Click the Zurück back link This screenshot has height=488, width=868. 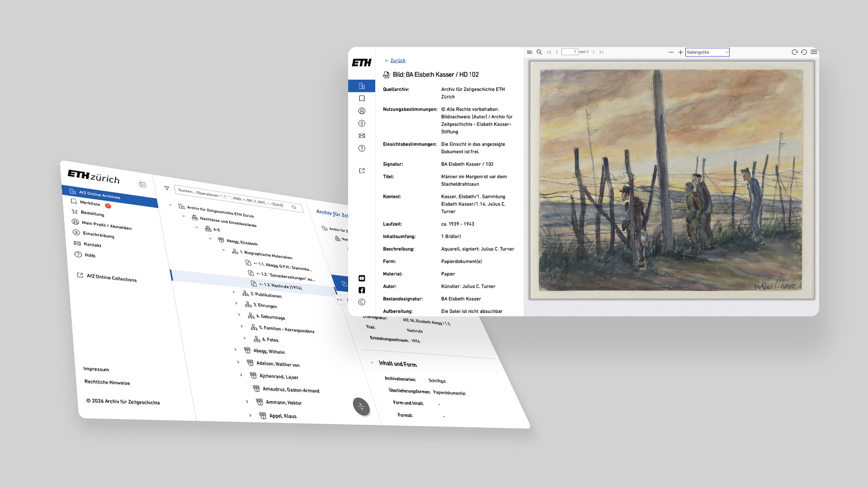pyautogui.click(x=397, y=61)
